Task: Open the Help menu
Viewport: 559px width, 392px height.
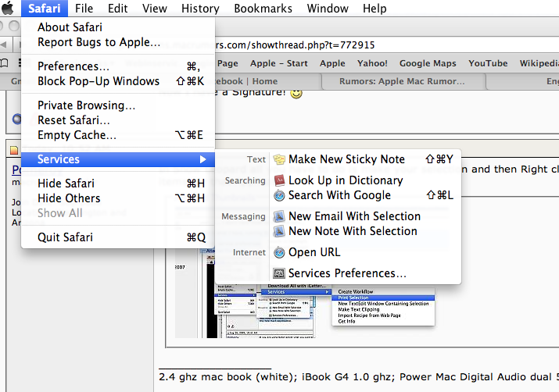Action: tap(374, 8)
